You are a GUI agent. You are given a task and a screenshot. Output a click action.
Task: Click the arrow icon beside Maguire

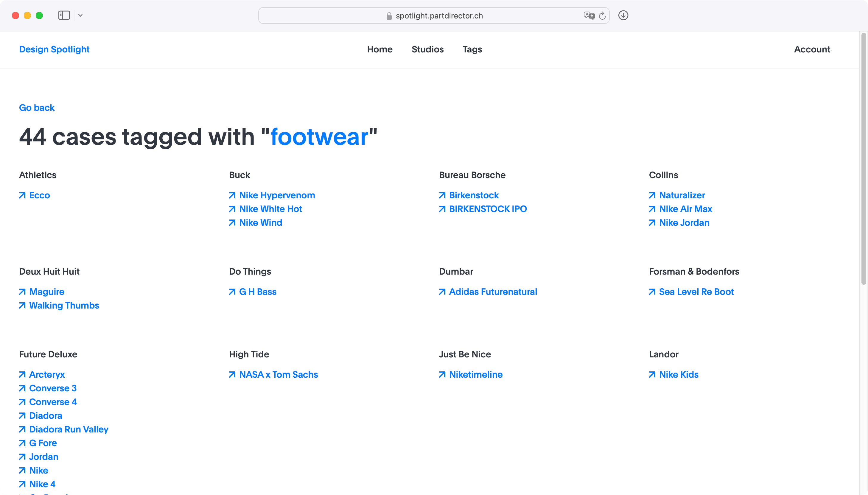click(x=22, y=292)
